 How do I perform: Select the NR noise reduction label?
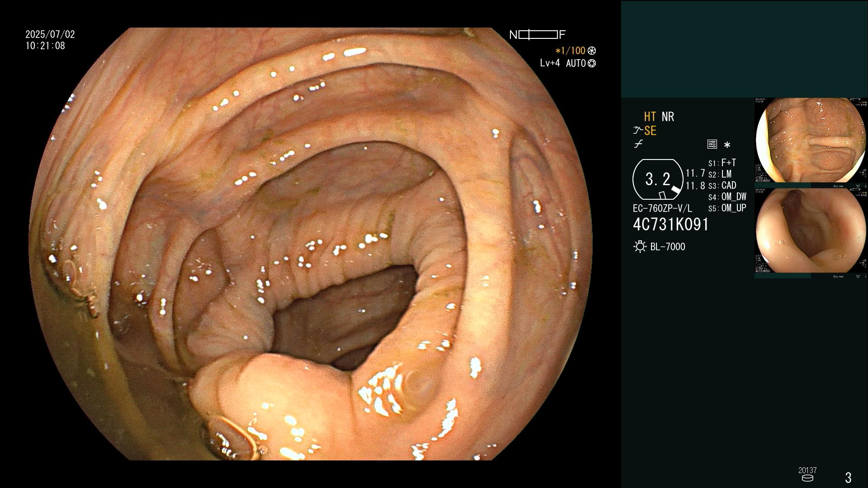tap(668, 117)
